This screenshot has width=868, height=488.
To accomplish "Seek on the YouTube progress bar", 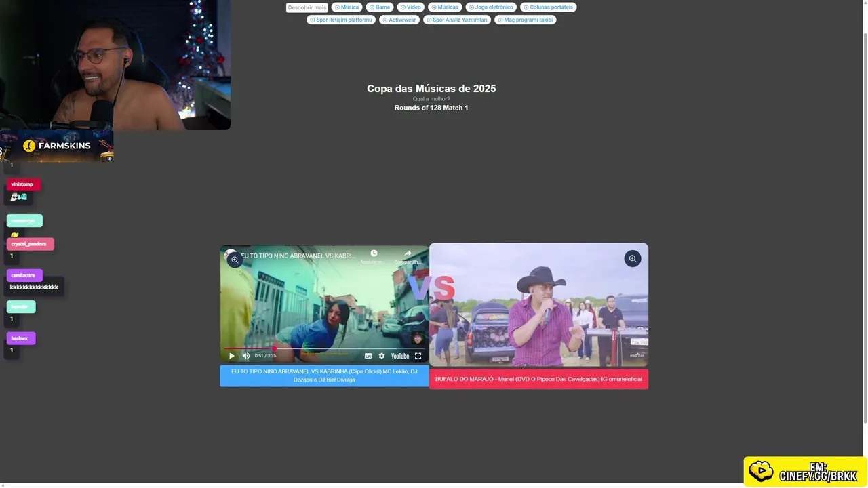I will point(324,348).
